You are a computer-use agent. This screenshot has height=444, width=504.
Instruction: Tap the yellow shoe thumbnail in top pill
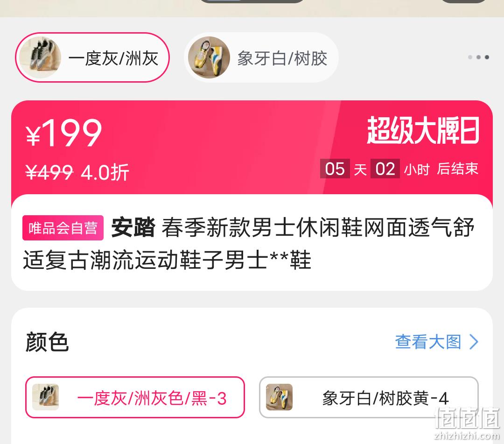(209, 57)
